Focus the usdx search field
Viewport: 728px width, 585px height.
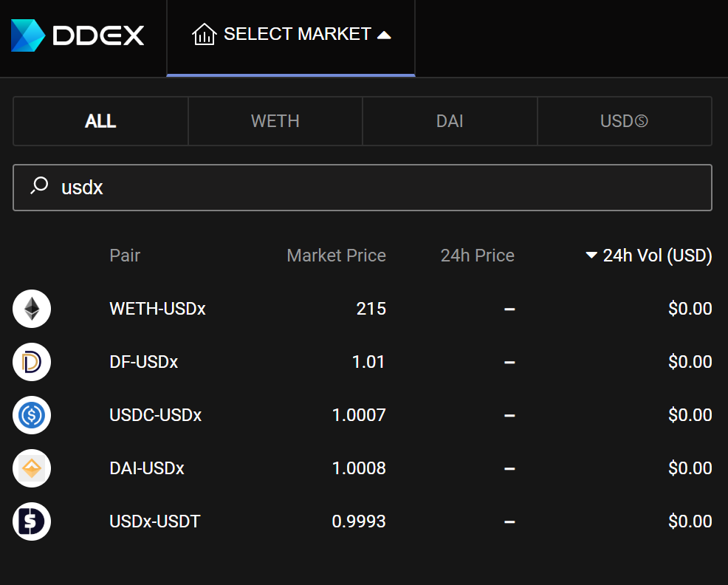click(x=362, y=188)
